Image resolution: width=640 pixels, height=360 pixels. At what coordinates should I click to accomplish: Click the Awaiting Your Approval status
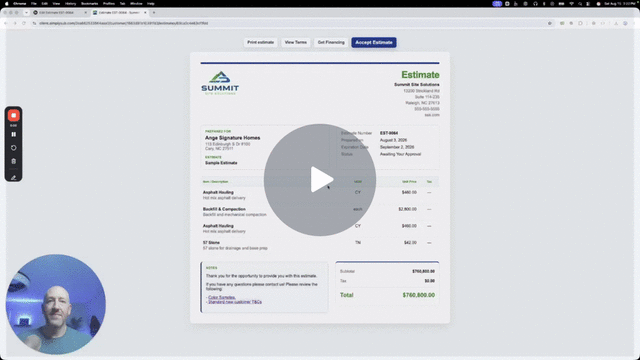(x=400, y=154)
